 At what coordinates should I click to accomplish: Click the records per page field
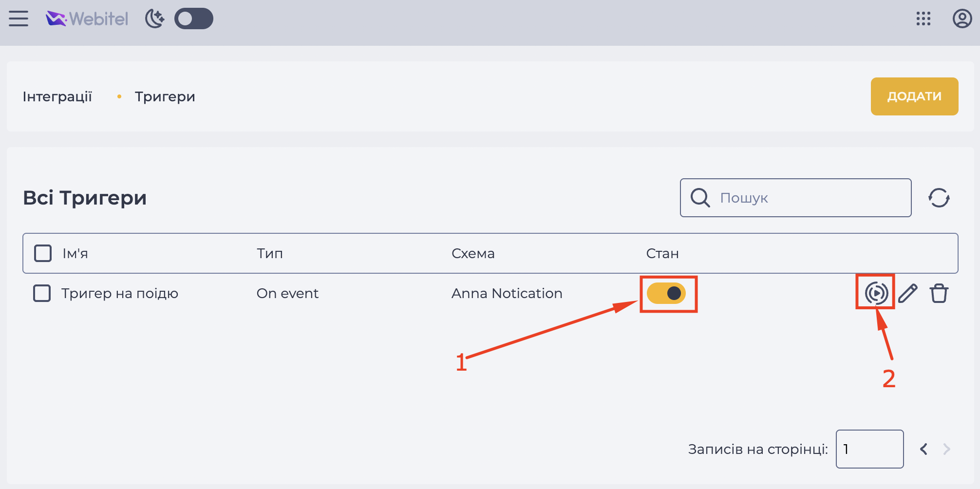pyautogui.click(x=869, y=449)
